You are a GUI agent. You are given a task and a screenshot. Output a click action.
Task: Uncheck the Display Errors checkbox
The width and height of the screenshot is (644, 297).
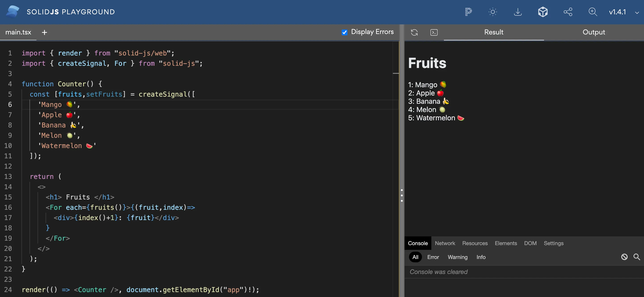tap(345, 32)
